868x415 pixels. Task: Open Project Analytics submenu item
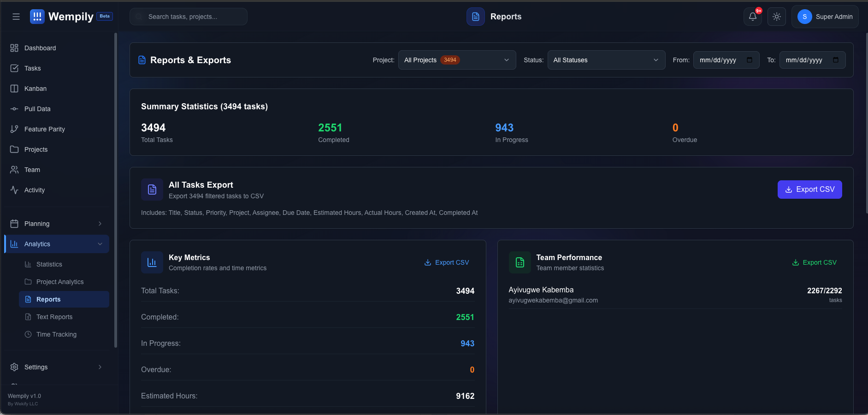(x=60, y=282)
